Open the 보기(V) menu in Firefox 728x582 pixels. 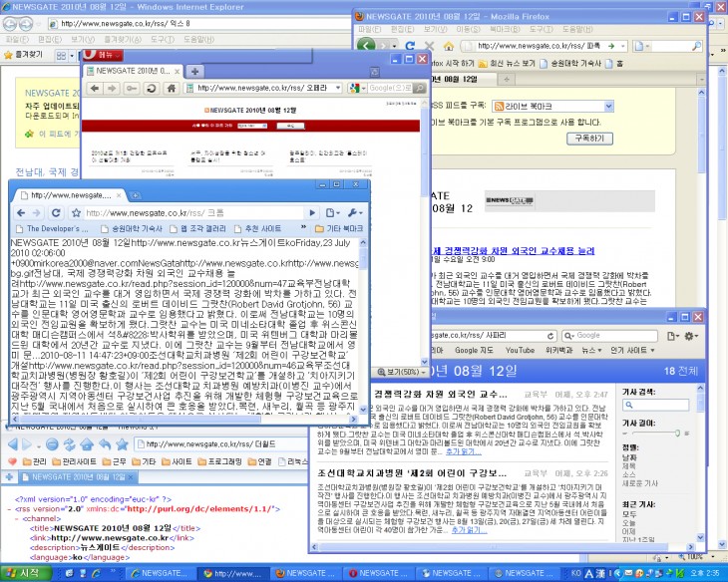[435, 29]
